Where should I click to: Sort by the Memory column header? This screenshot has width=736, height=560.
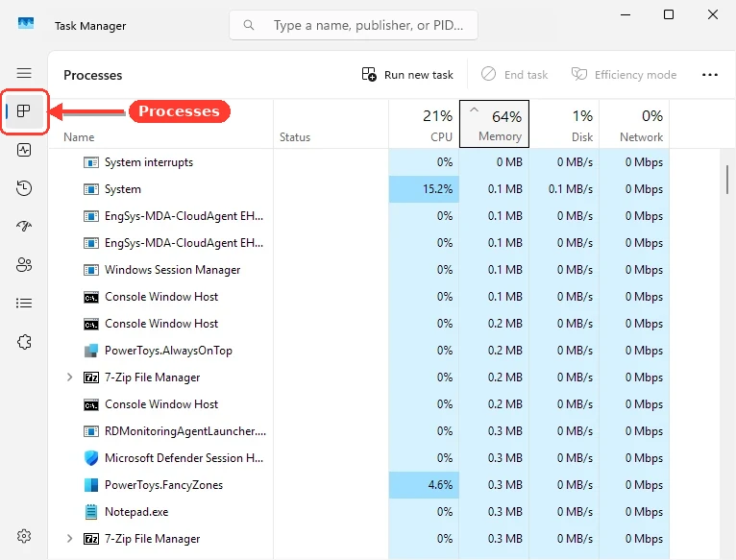[x=494, y=124]
